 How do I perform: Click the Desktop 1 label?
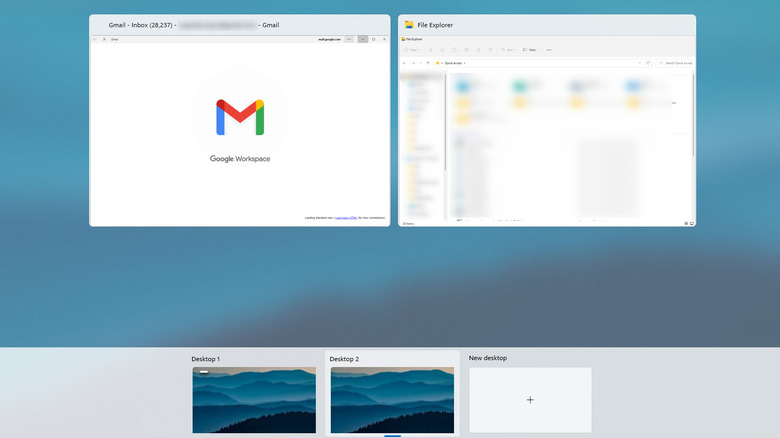205,359
